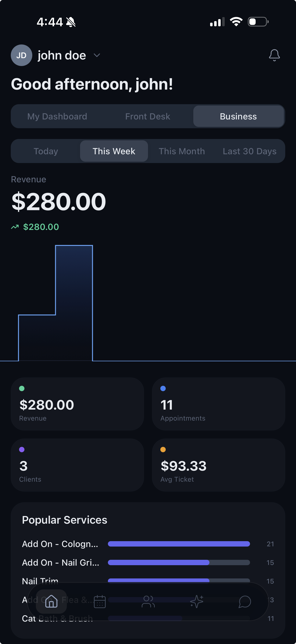This screenshot has width=296, height=644.
Task: Tap the home icon in bottom navigation
Action: point(51,601)
